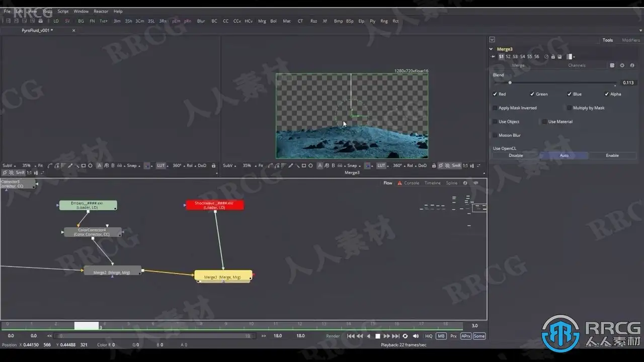Collapse the Merge3 tool header
The width and height of the screenshot is (644, 362).
[x=492, y=49]
